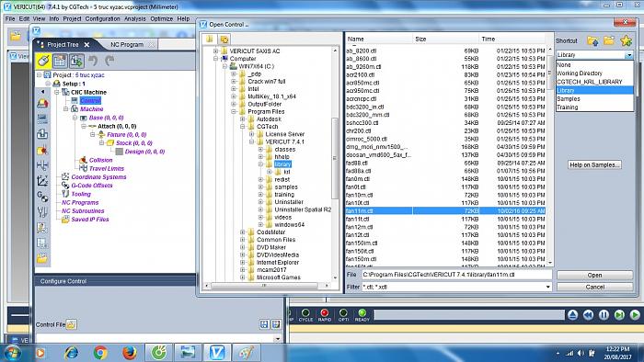Viewport: 644px width, 362px height.
Task: Choose Working Directory from Shortcut list
Action: (x=594, y=74)
